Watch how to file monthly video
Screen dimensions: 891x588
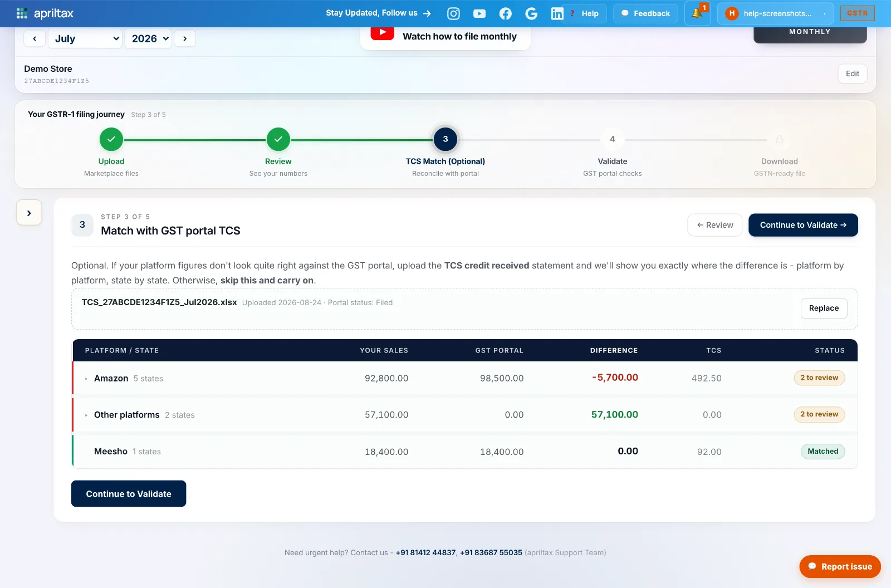445,37
